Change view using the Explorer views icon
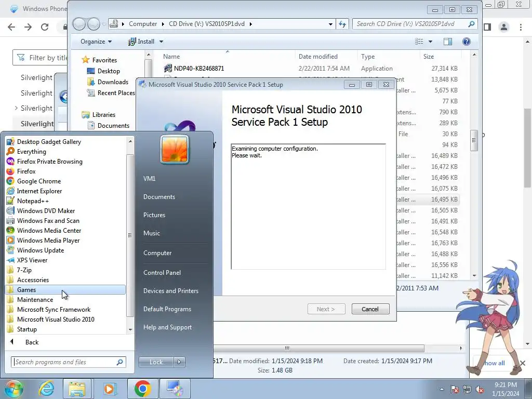This screenshot has width=532, height=399. coord(419,42)
